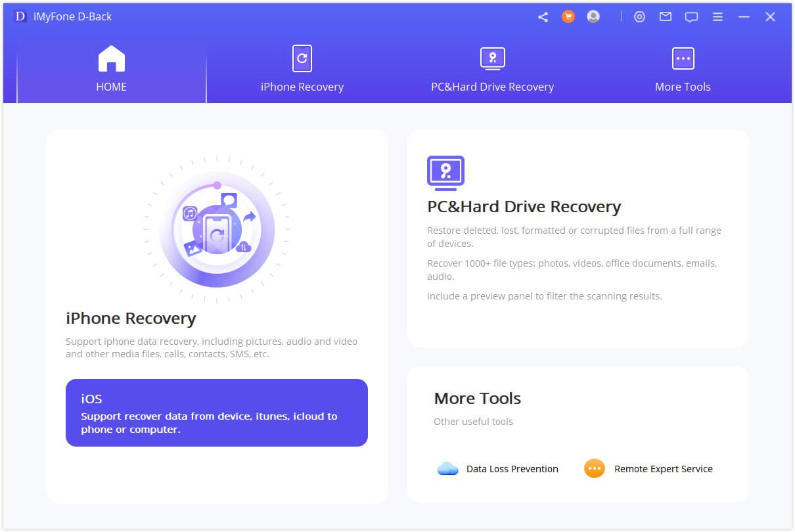Screen dimensions: 795x532
Task: Click the Remote Expert Service orange icon
Action: point(595,468)
